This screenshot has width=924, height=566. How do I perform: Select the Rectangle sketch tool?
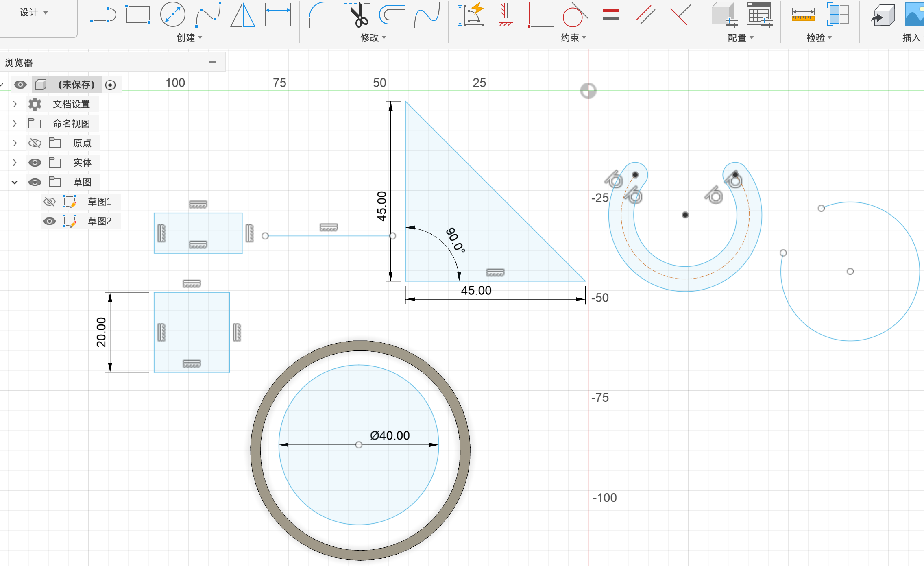click(137, 15)
